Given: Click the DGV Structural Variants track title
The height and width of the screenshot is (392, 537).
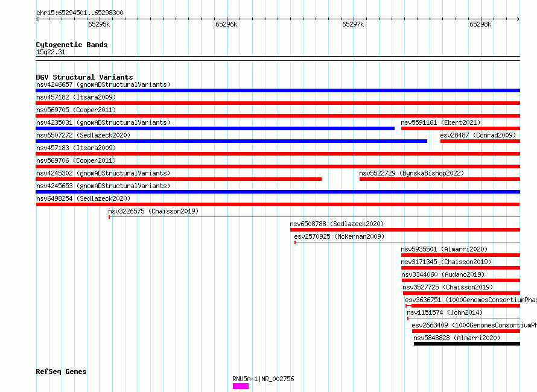Looking at the screenshot, I should (x=84, y=77).
